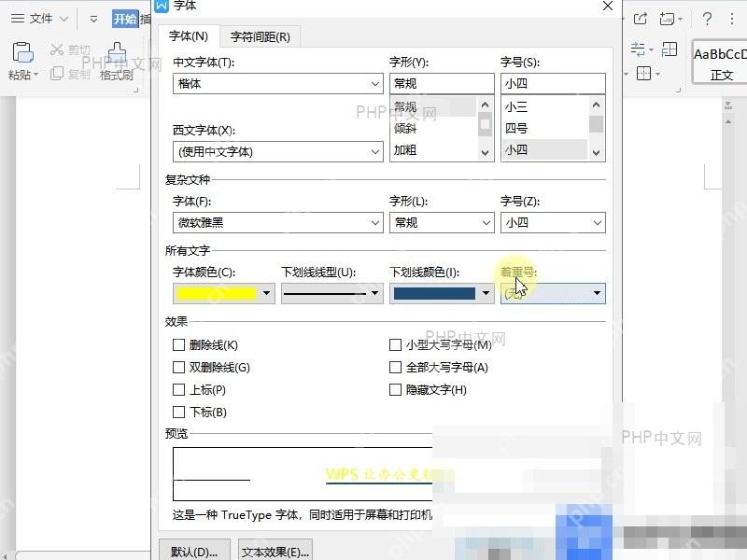This screenshot has width=747, height=560.
Task: Open complex script size (Z) dropdown
Action: coord(553,222)
